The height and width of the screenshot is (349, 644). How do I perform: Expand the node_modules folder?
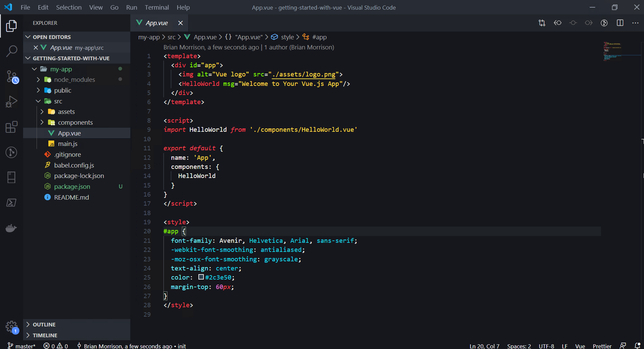click(x=38, y=80)
